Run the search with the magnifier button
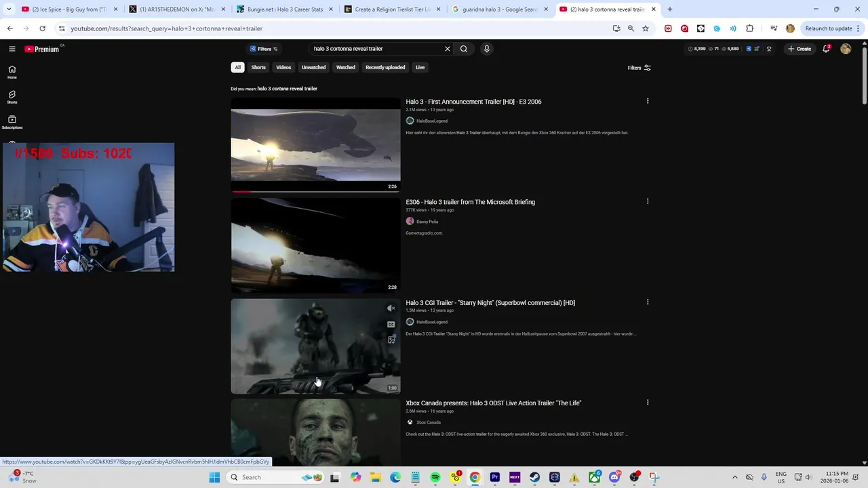 click(x=464, y=49)
